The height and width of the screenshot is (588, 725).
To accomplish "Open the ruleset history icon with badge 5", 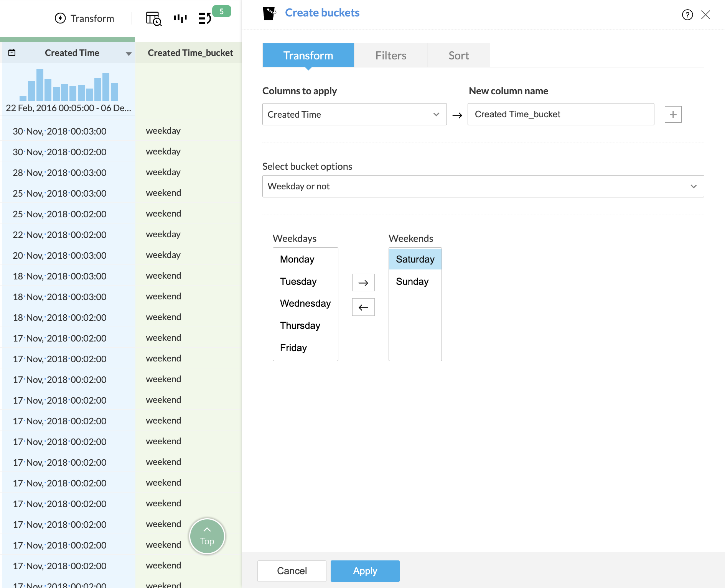I will click(x=205, y=18).
